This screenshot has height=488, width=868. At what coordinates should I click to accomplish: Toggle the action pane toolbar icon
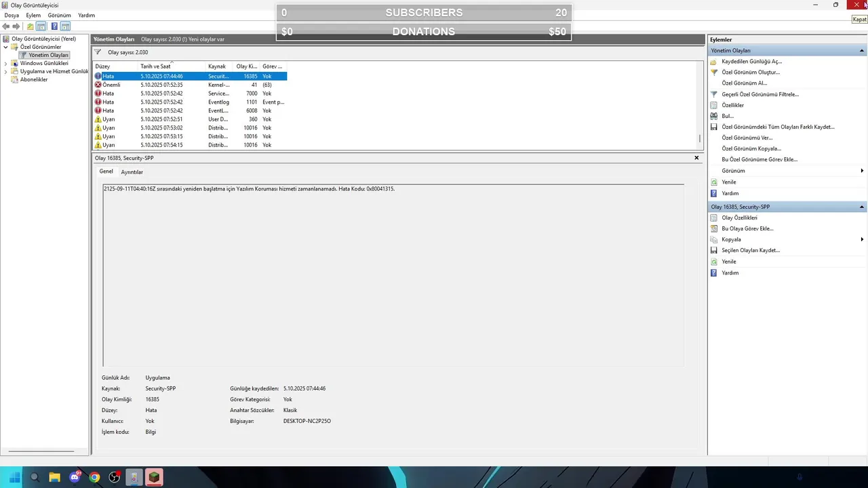65,26
